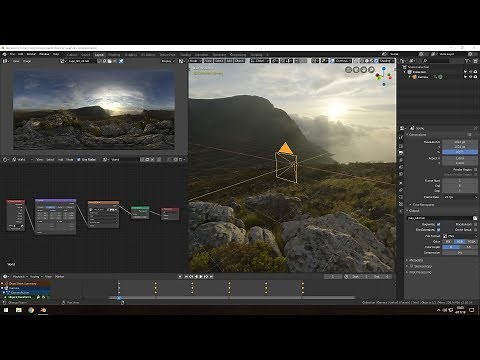
Task: Open the Help menu
Action: pyautogui.click(x=56, y=54)
